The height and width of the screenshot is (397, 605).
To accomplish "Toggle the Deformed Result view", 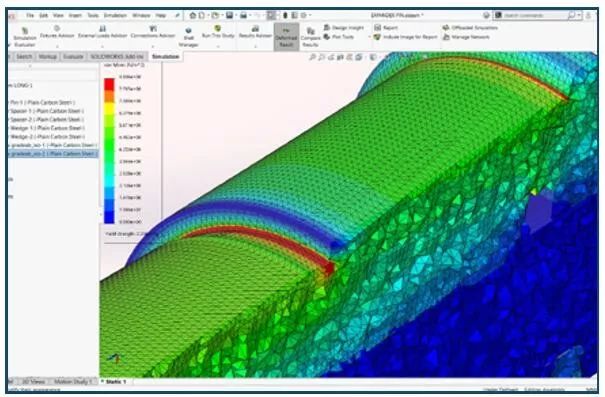I will tap(286, 37).
